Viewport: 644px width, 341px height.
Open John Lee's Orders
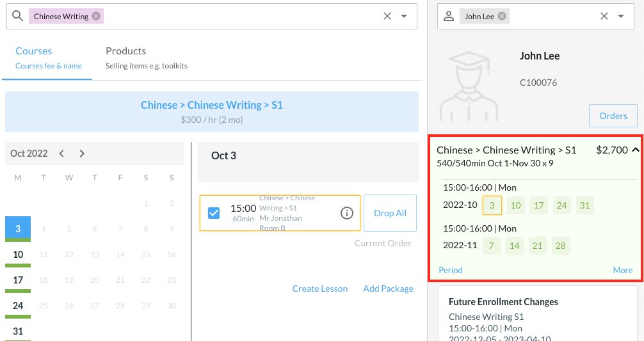[x=613, y=116]
